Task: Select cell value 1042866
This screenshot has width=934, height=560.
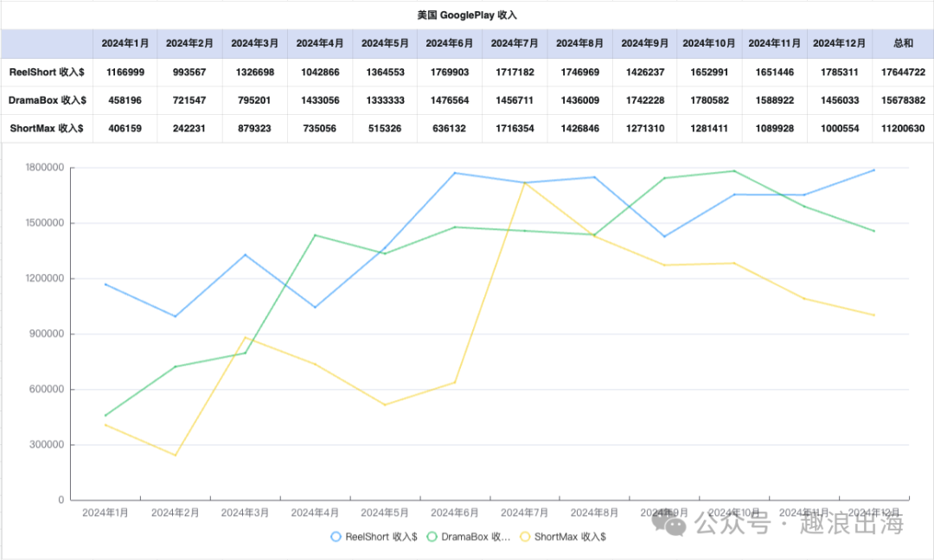Action: click(x=320, y=72)
